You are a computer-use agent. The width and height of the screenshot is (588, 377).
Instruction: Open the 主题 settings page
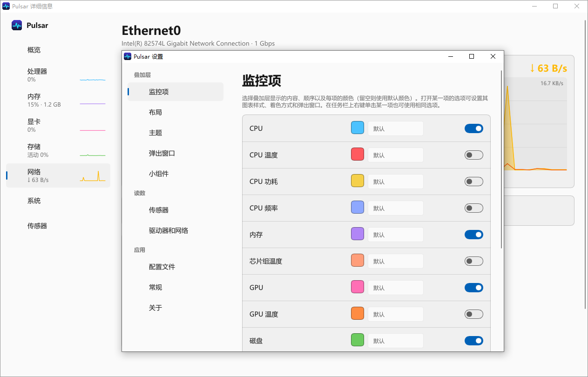pos(176,133)
